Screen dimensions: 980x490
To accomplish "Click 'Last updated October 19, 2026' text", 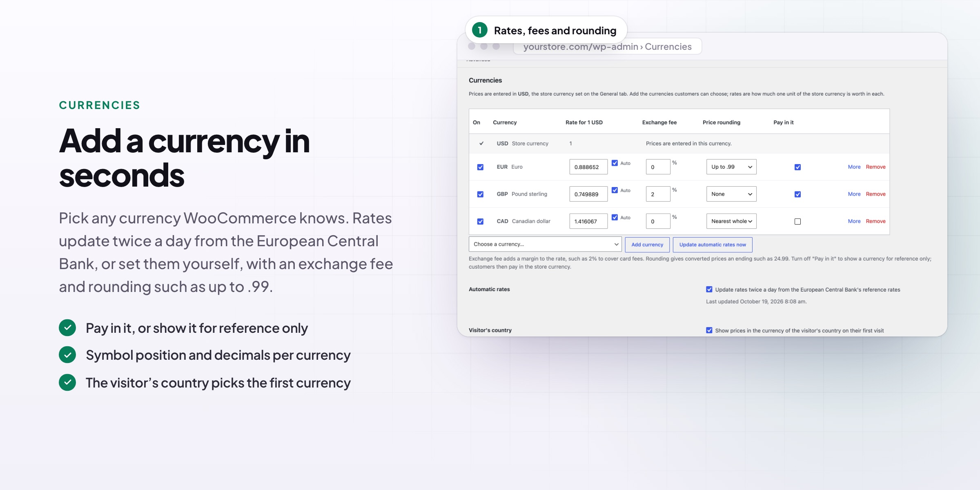I will point(756,301).
